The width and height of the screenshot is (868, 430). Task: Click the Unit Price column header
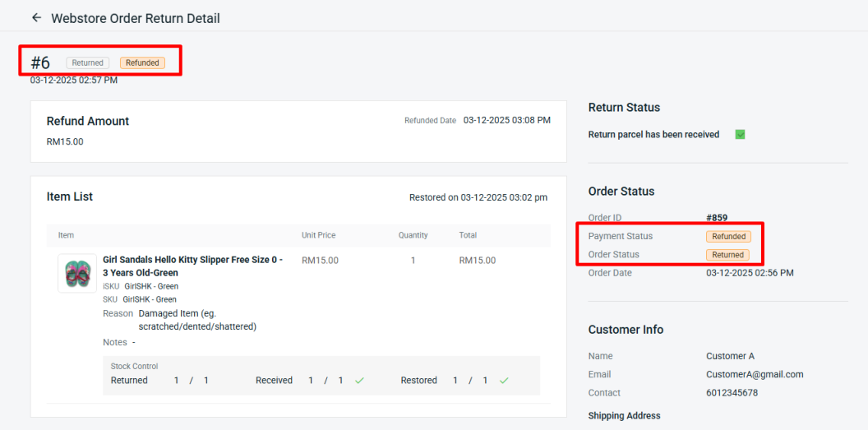pos(318,235)
